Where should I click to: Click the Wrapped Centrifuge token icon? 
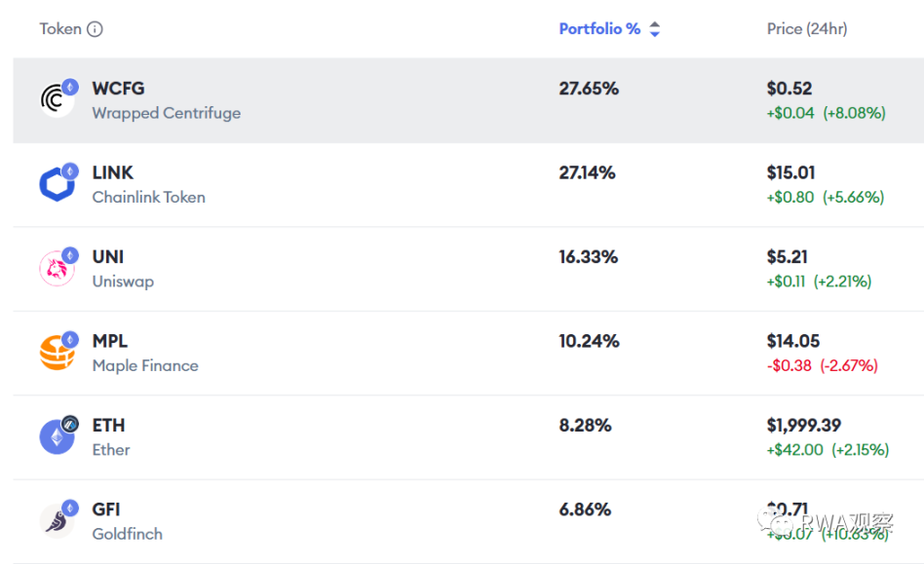(57, 99)
